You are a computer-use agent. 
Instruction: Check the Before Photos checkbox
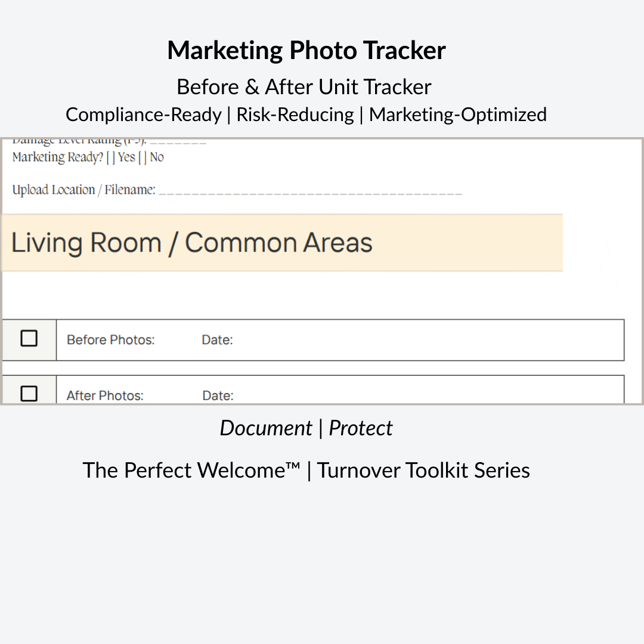coord(29,339)
